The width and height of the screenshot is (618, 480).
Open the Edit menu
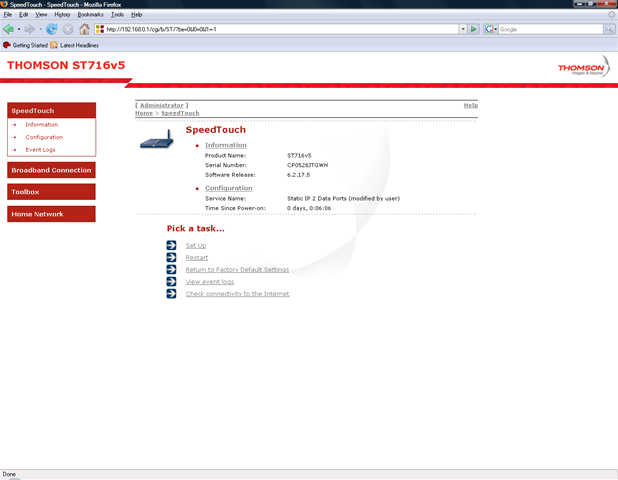click(x=24, y=15)
